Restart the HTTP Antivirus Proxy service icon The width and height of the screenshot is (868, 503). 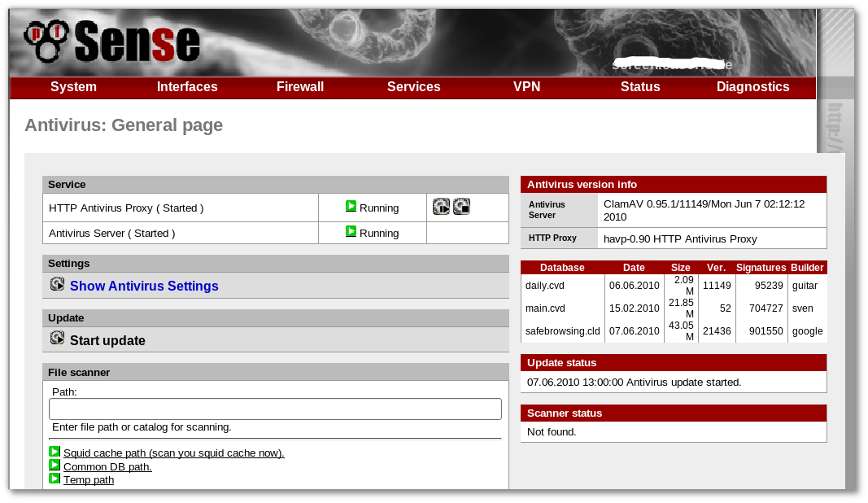pyautogui.click(x=441, y=207)
